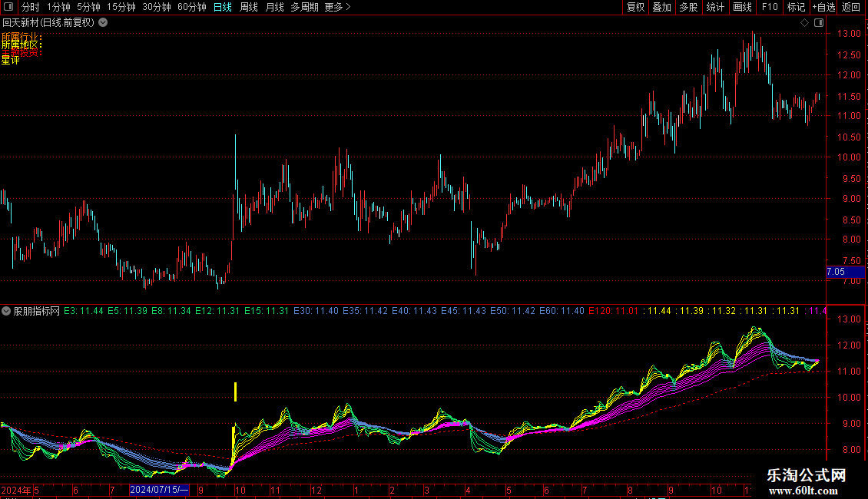
Task: Add stock via +自选 button
Action: 823,8
